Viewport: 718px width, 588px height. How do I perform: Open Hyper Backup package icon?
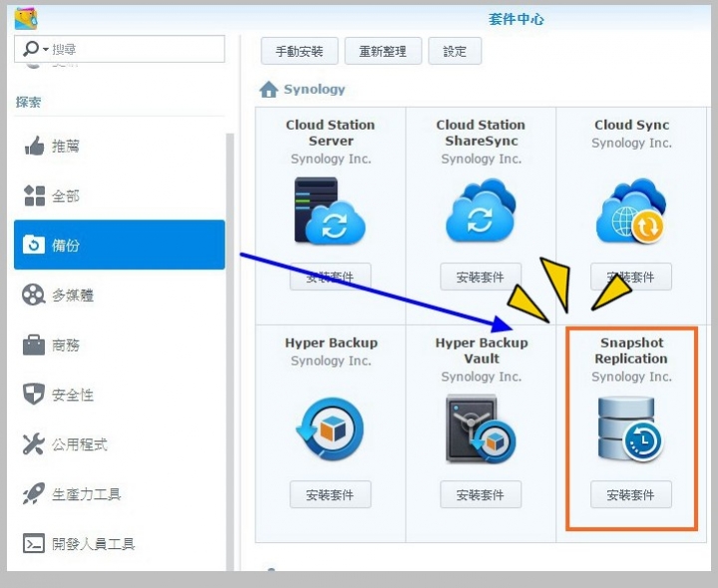(330, 429)
